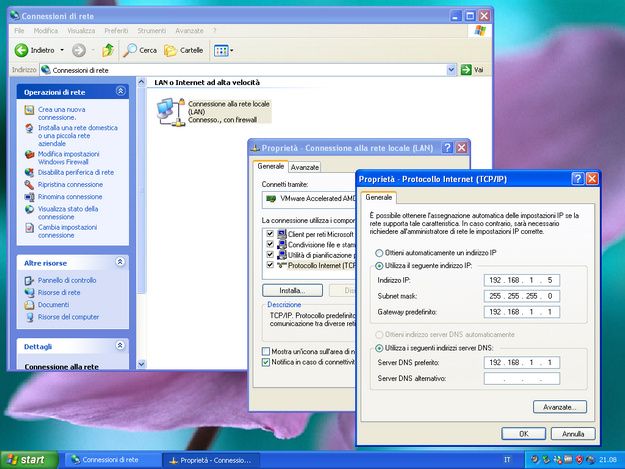Image resolution: width=625 pixels, height=469 pixels.
Task: Uncheck Notifica in caso di connettività
Action: coord(266,362)
